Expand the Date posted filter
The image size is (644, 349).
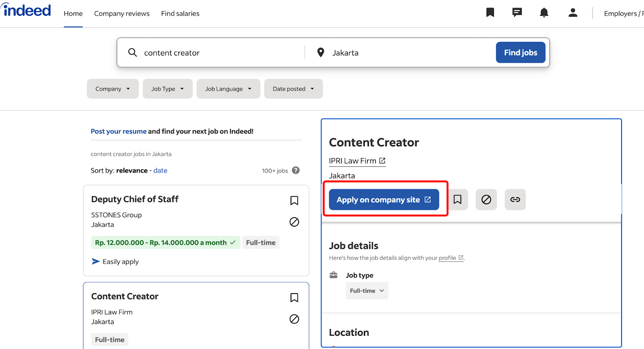coord(293,89)
